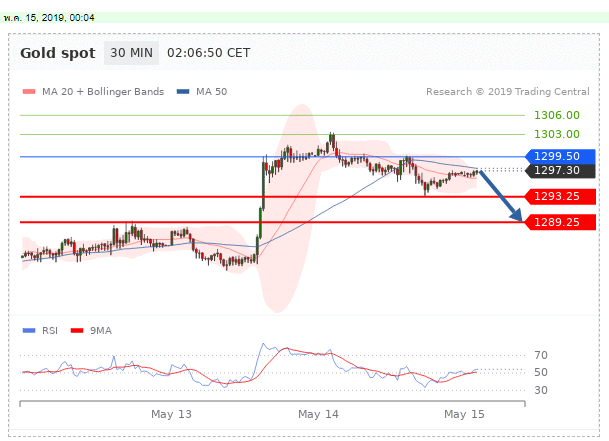Click the 1299.50 blue pivot price tag
The height and width of the screenshot is (441, 609).
(560, 156)
